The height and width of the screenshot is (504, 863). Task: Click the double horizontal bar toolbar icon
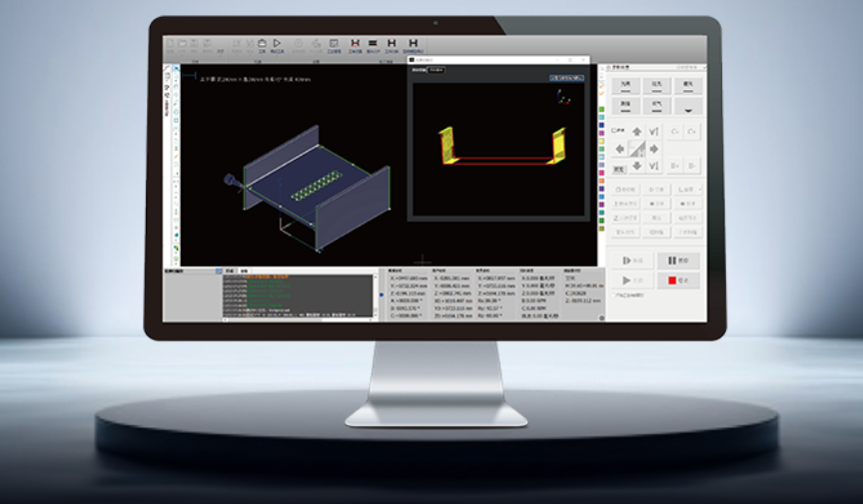pos(373,43)
